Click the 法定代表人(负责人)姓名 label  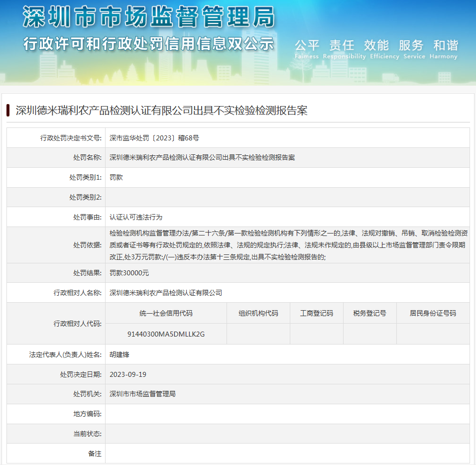coord(65,354)
